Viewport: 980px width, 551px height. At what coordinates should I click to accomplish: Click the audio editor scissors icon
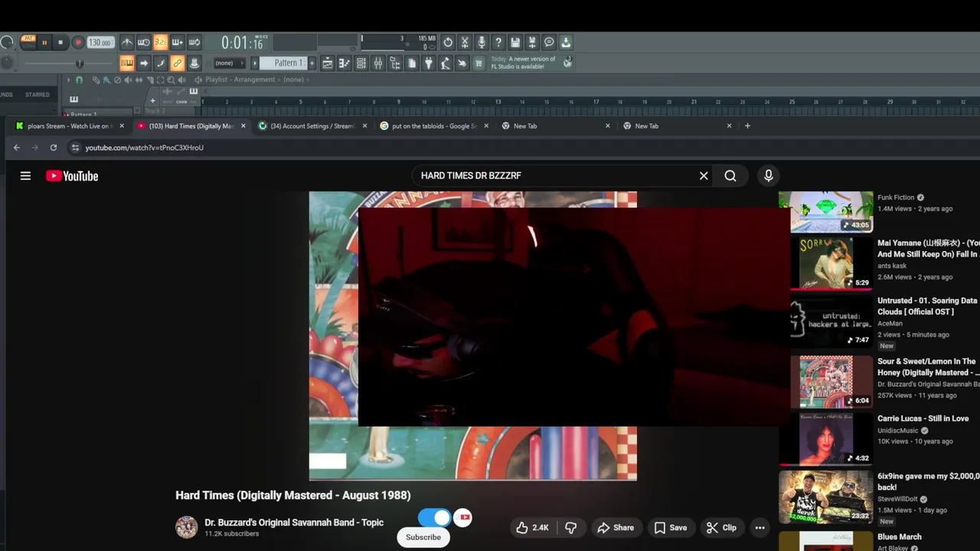(x=465, y=42)
